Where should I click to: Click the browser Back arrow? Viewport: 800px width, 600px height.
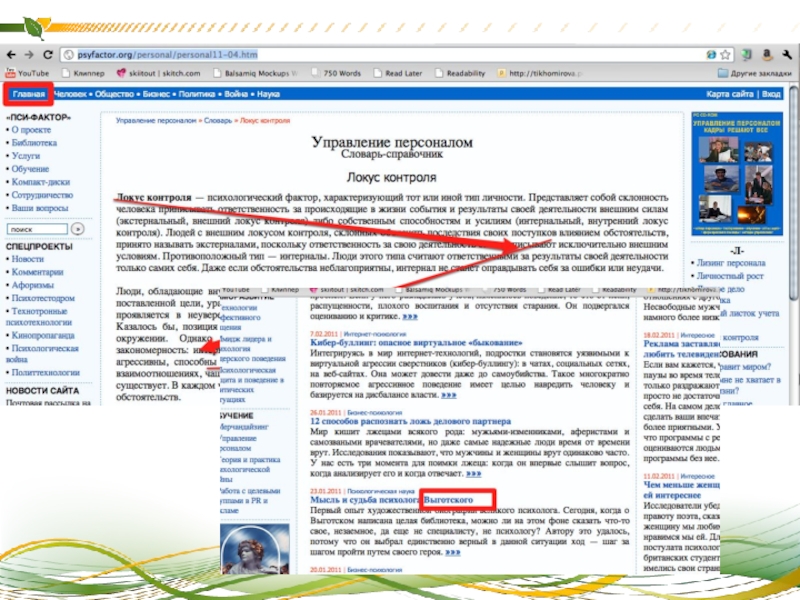11,55
